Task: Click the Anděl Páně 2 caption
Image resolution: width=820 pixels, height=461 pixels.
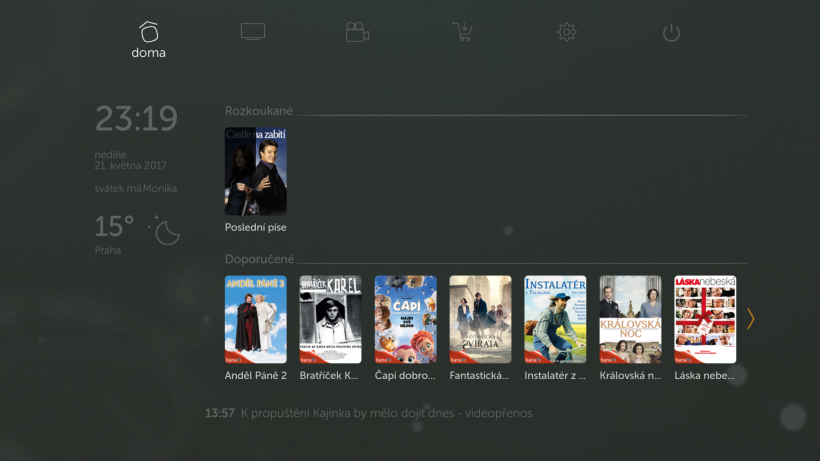Action: click(256, 375)
